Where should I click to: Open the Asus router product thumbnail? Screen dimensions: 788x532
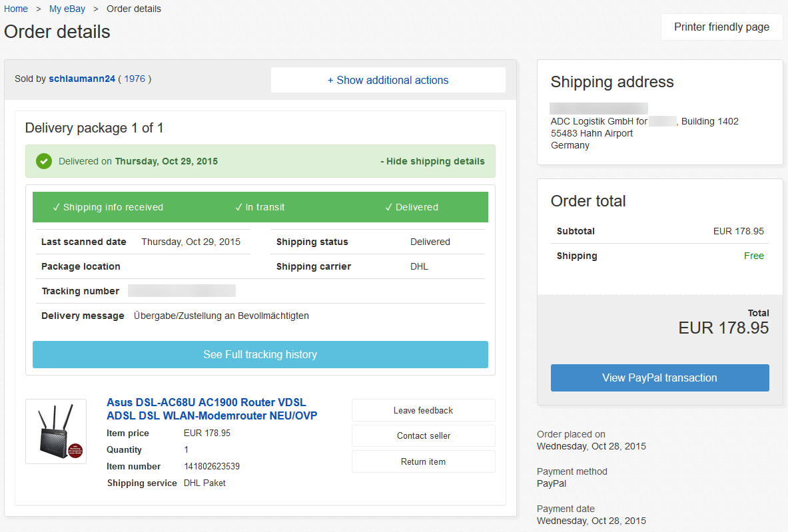(x=56, y=431)
